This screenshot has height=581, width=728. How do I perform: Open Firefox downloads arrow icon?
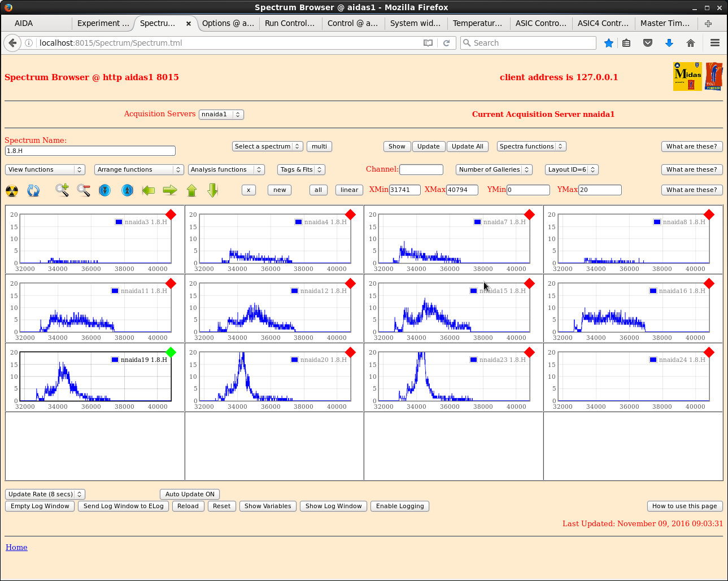click(x=669, y=43)
